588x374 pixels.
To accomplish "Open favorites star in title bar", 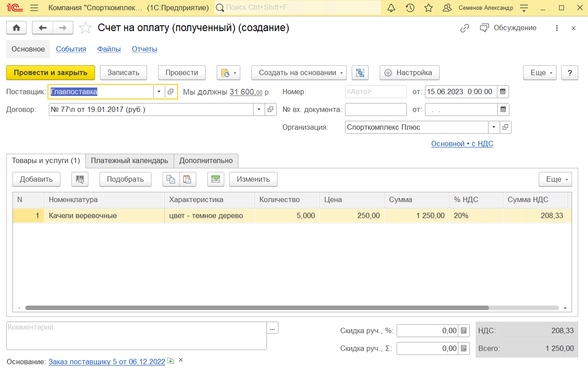I will pos(429,8).
